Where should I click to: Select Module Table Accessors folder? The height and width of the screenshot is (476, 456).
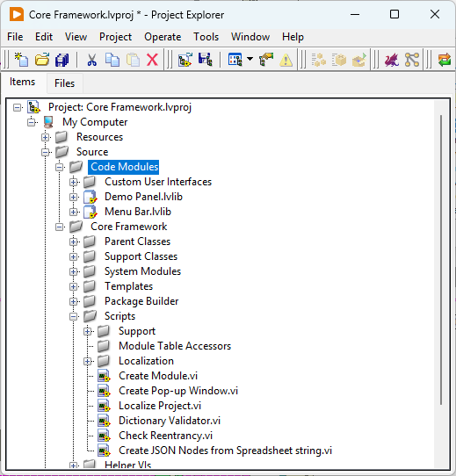click(x=175, y=346)
